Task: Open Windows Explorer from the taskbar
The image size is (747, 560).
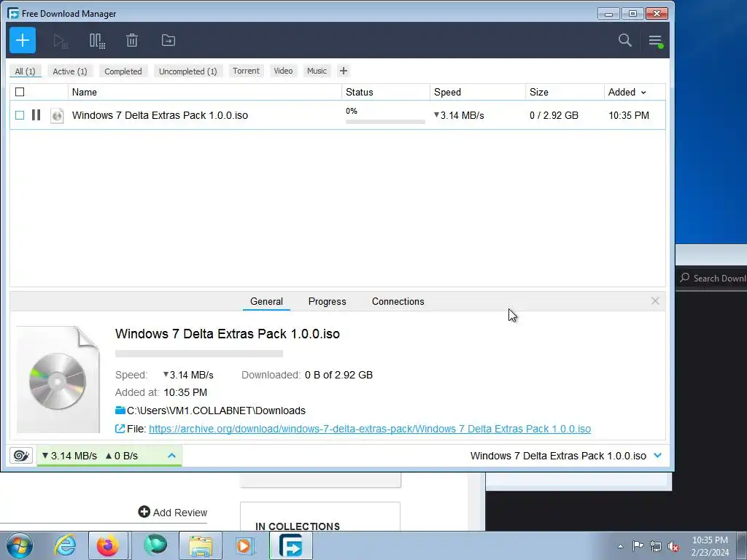Action: coord(201,545)
